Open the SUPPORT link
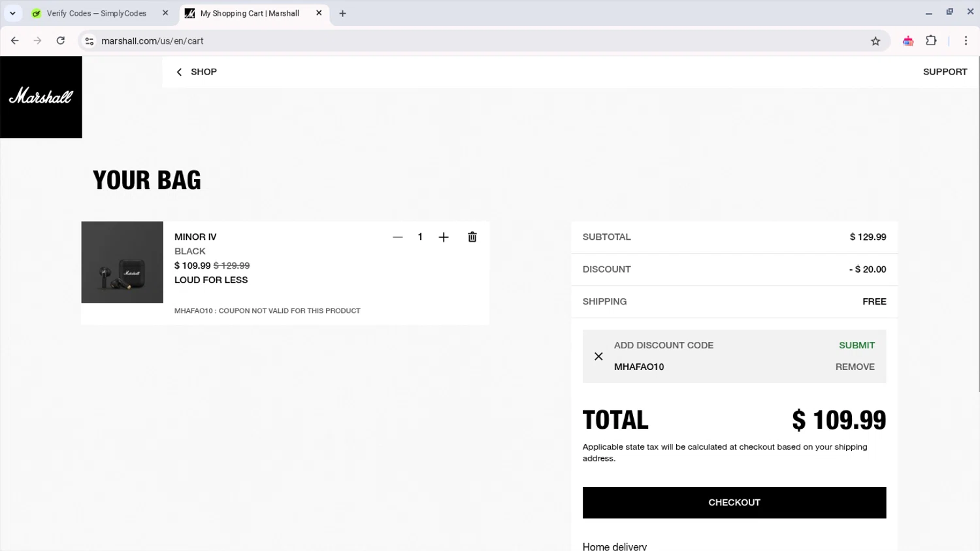Image resolution: width=980 pixels, height=551 pixels. (945, 72)
